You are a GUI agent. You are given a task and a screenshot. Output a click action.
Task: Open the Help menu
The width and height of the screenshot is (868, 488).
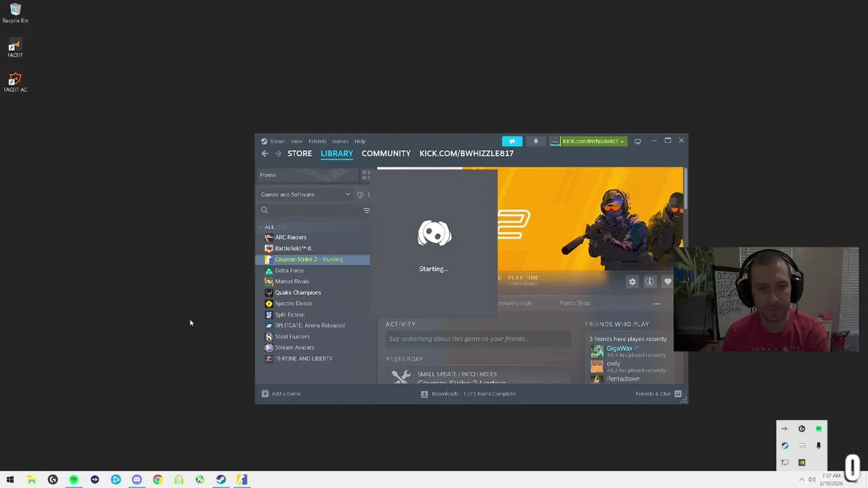point(360,141)
